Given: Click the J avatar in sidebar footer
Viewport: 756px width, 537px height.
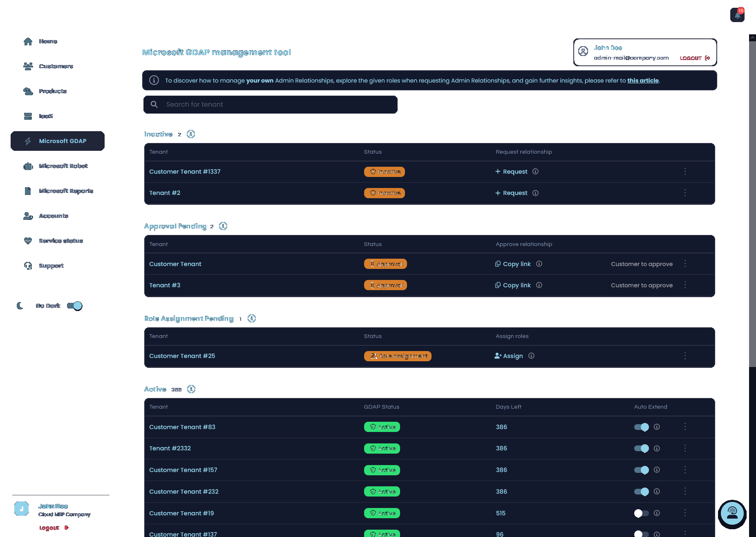Looking at the screenshot, I should [21, 509].
